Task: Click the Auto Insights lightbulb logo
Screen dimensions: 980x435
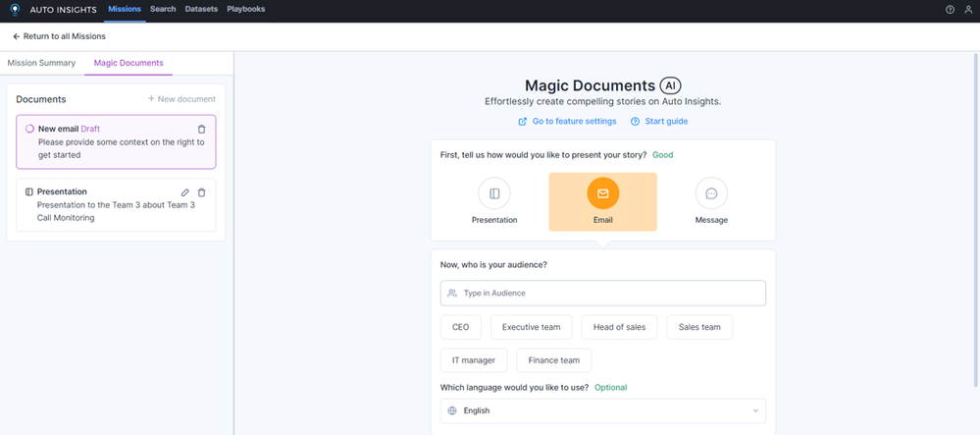Action: (x=15, y=10)
